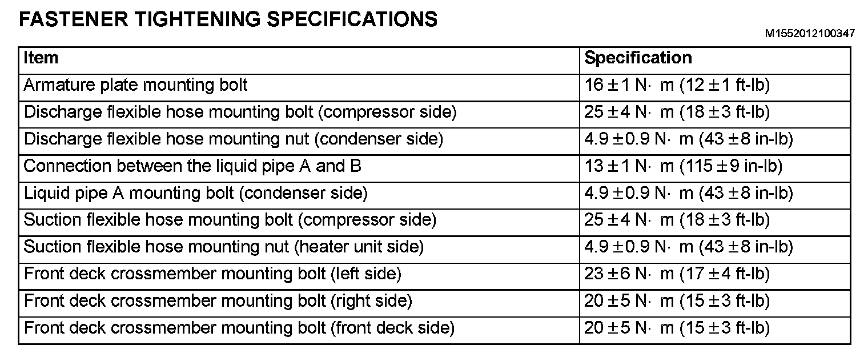Click the specification for Liquid pipe A bolt
868x353 pixels.
689,193
